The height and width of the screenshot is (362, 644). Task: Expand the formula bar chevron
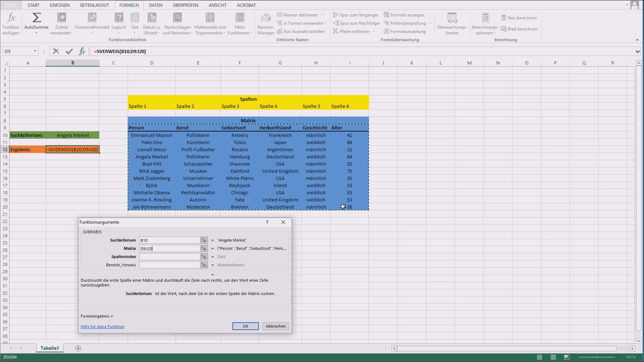pos(637,51)
